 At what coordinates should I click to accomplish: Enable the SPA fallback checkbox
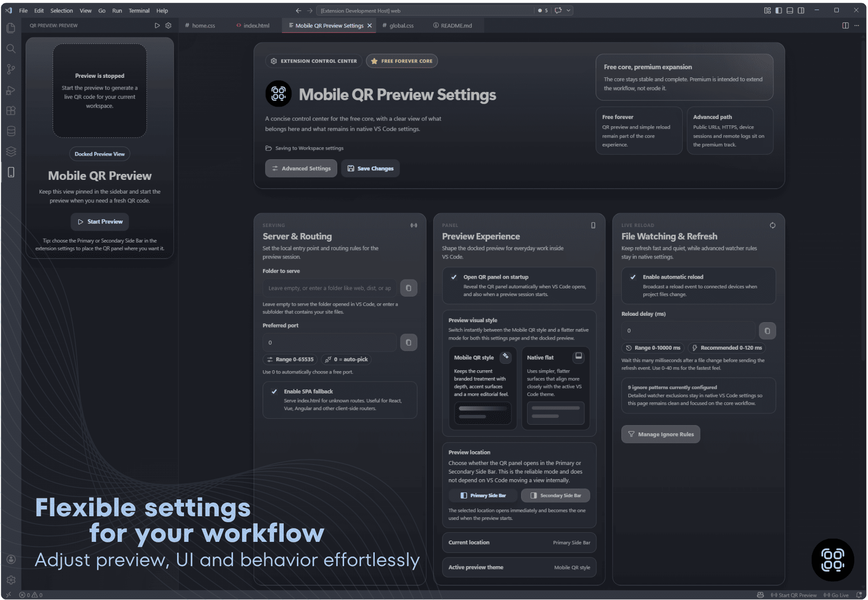click(x=275, y=392)
